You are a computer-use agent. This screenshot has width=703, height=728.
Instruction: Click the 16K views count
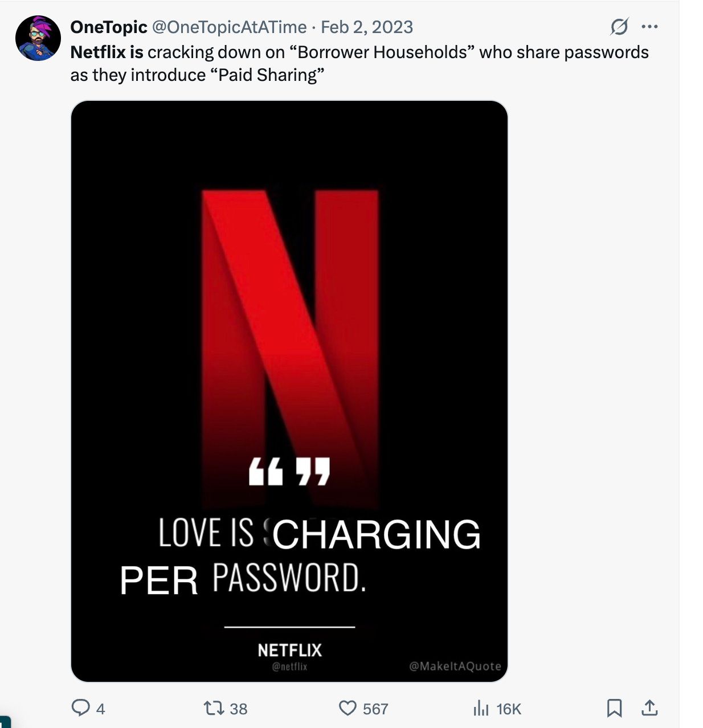click(509, 709)
